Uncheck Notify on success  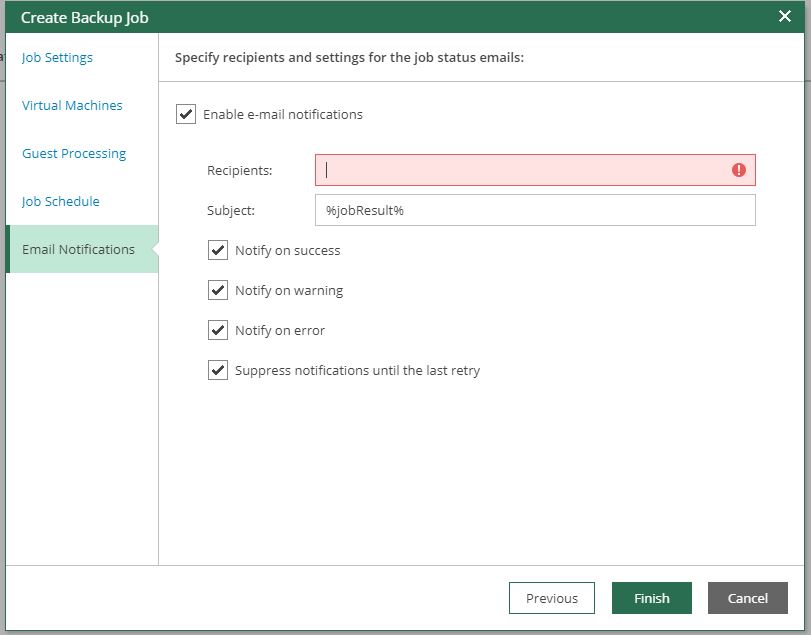click(218, 250)
